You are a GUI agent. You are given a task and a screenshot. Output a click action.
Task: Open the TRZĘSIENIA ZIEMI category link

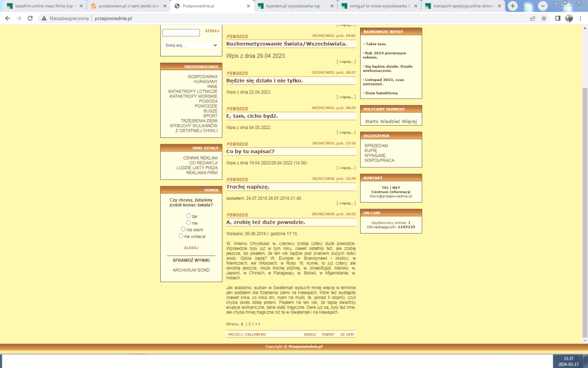pyautogui.click(x=198, y=121)
